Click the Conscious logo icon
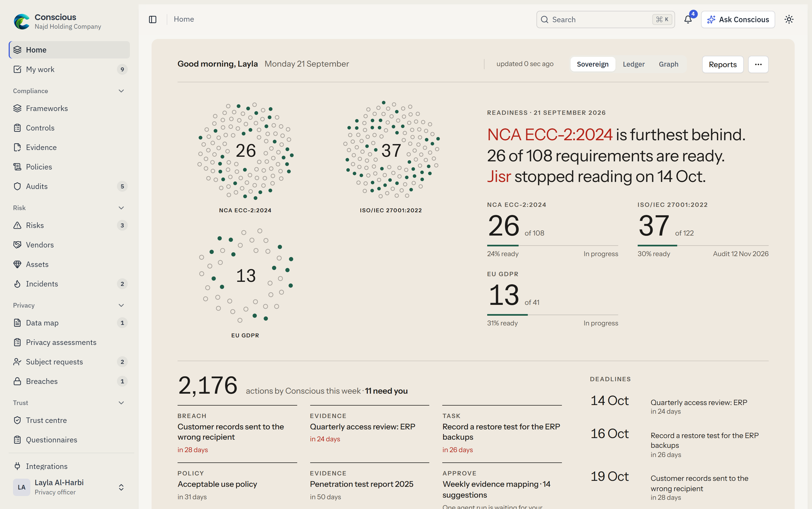 [22, 22]
